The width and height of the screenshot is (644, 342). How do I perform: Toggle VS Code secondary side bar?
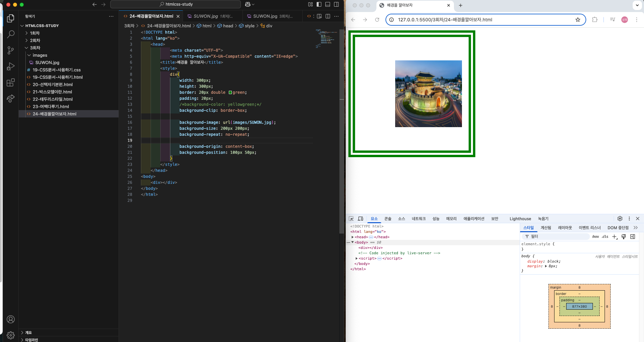[336, 4]
